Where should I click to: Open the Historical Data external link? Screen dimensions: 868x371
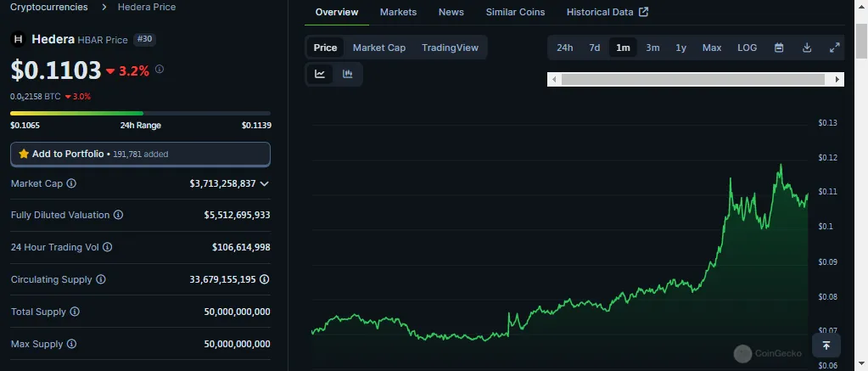[x=608, y=12]
